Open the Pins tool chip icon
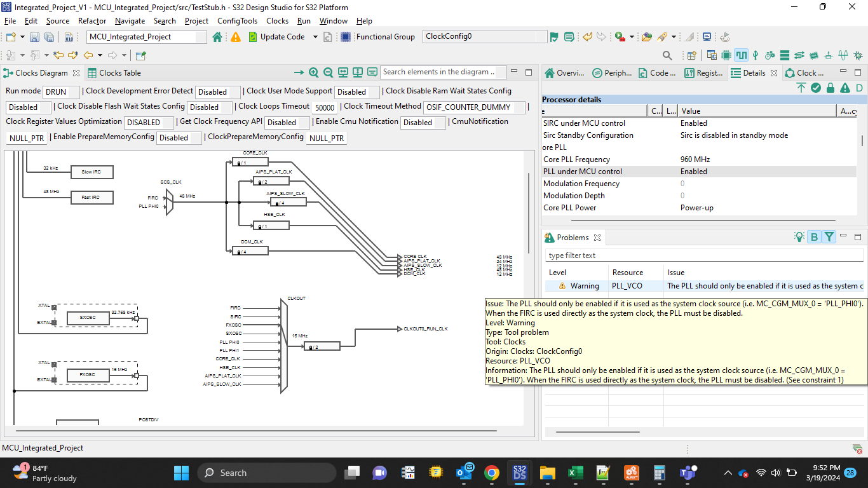Viewport: 868px width, 488px height. pos(726,55)
